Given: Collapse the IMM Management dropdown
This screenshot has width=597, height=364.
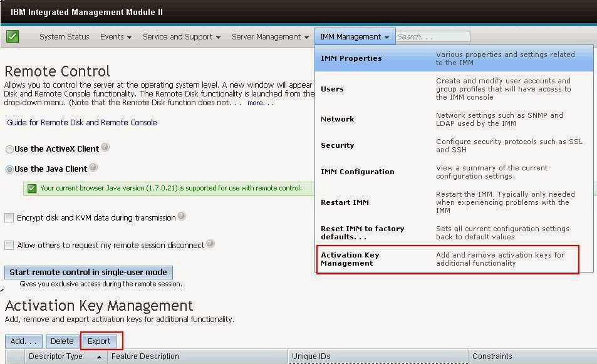Looking at the screenshot, I should [x=355, y=36].
